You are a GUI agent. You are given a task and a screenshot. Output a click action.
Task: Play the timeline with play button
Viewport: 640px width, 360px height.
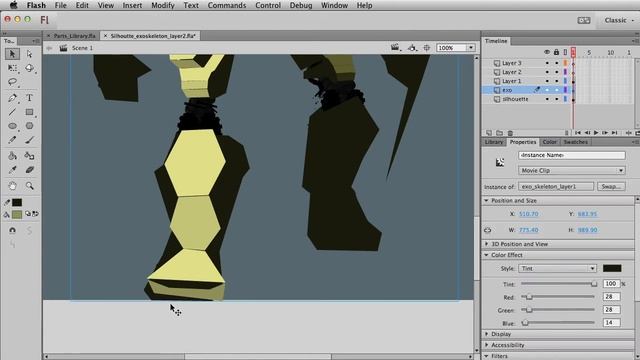pyautogui.click(x=596, y=133)
